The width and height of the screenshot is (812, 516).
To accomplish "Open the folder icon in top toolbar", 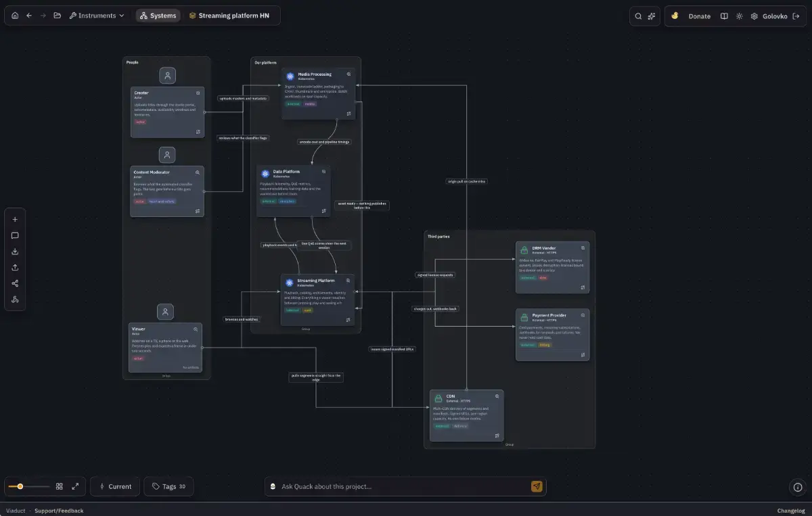I will pos(58,16).
